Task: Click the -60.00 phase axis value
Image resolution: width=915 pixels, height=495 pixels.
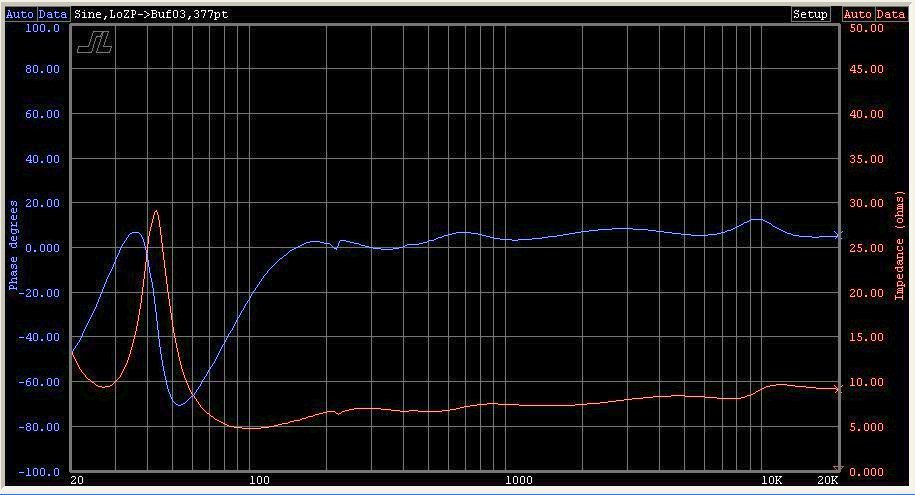Action: [40, 382]
